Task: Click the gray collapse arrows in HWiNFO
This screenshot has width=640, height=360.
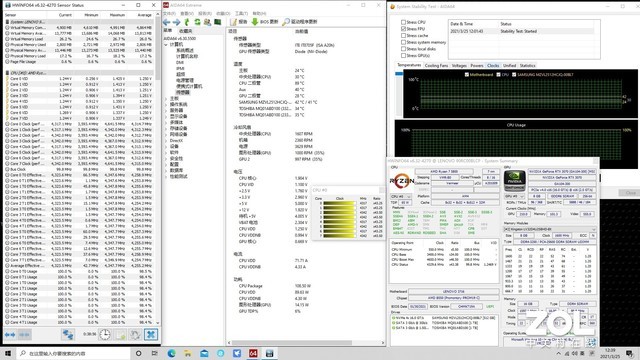Action: pos(24,335)
